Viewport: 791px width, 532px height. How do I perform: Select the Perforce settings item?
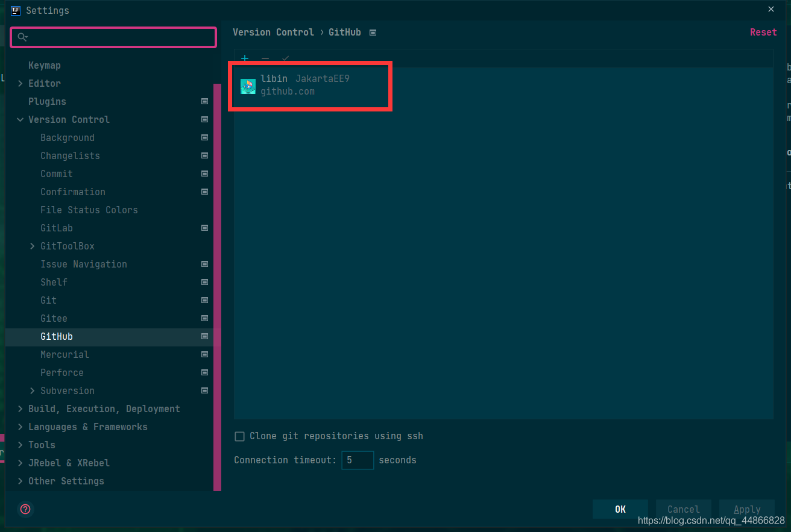click(62, 372)
